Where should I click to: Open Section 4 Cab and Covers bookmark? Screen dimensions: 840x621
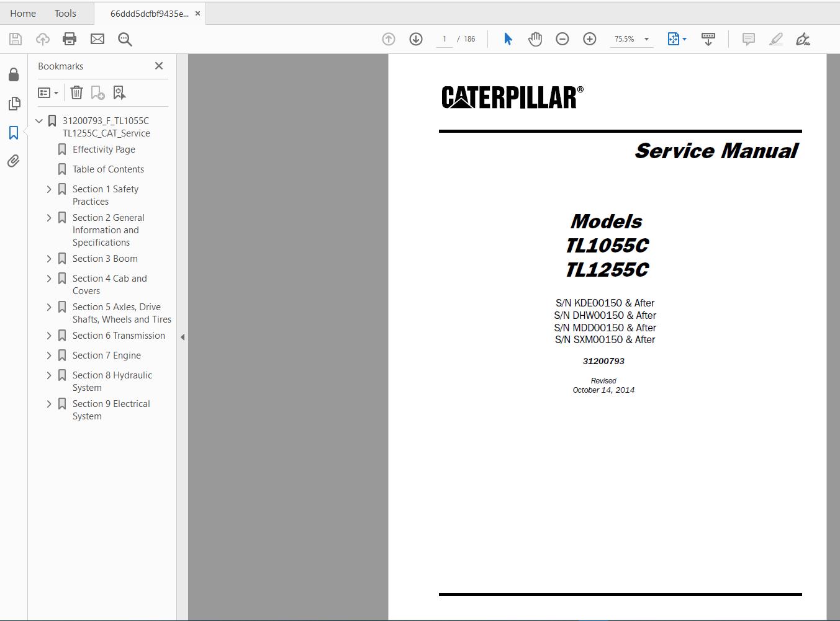coord(110,285)
